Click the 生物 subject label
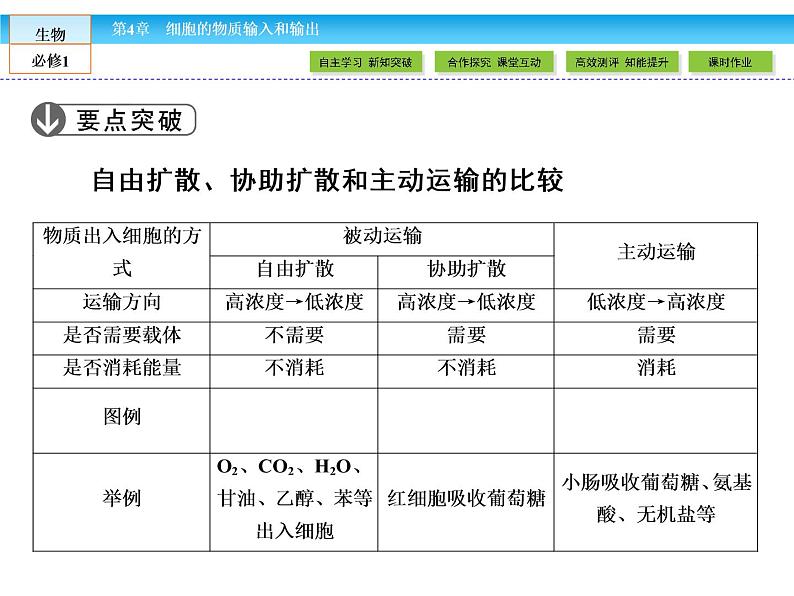Screen dimensions: 794x596 click(50, 33)
